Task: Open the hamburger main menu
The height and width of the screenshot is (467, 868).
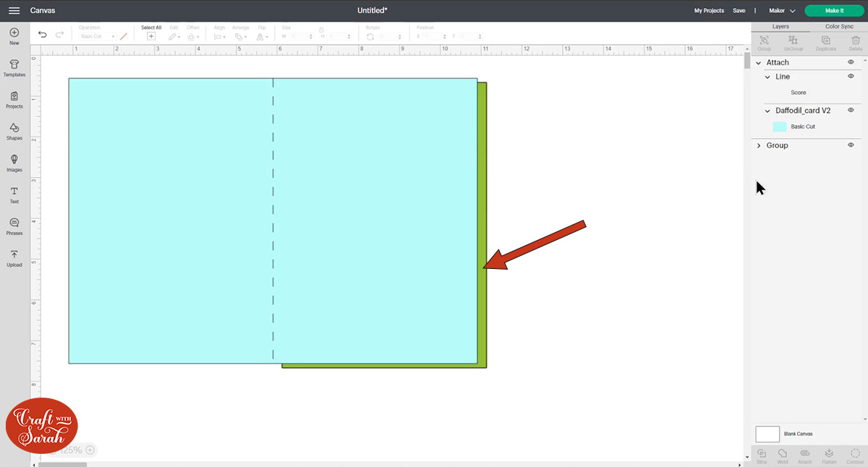Action: (x=14, y=11)
